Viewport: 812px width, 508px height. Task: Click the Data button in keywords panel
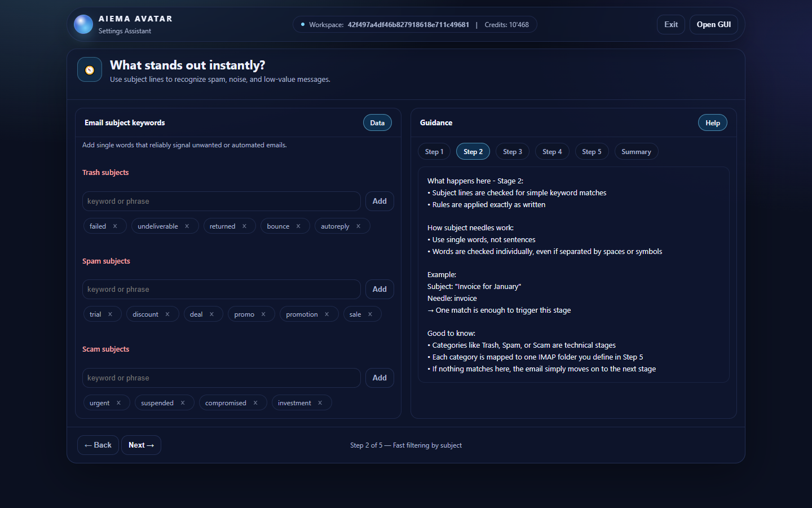click(377, 123)
